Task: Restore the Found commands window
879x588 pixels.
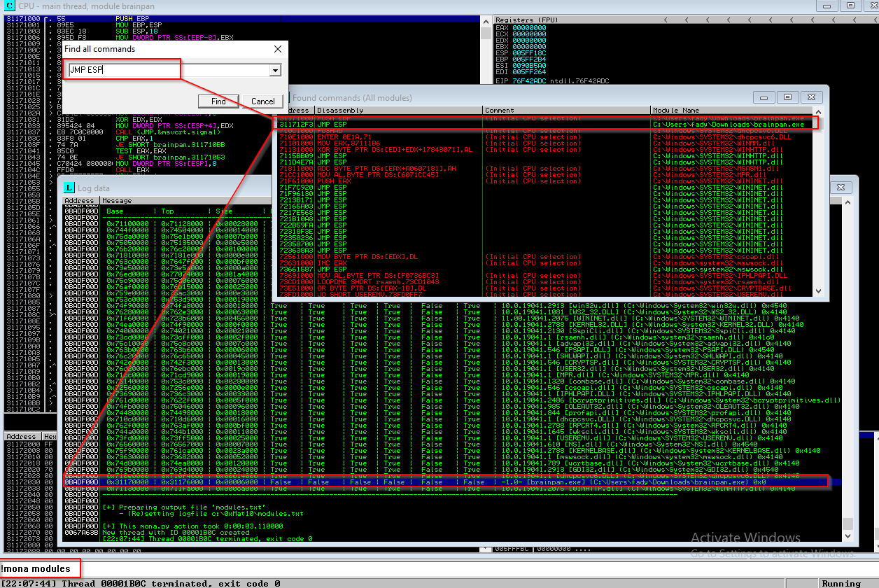Action: [788, 97]
